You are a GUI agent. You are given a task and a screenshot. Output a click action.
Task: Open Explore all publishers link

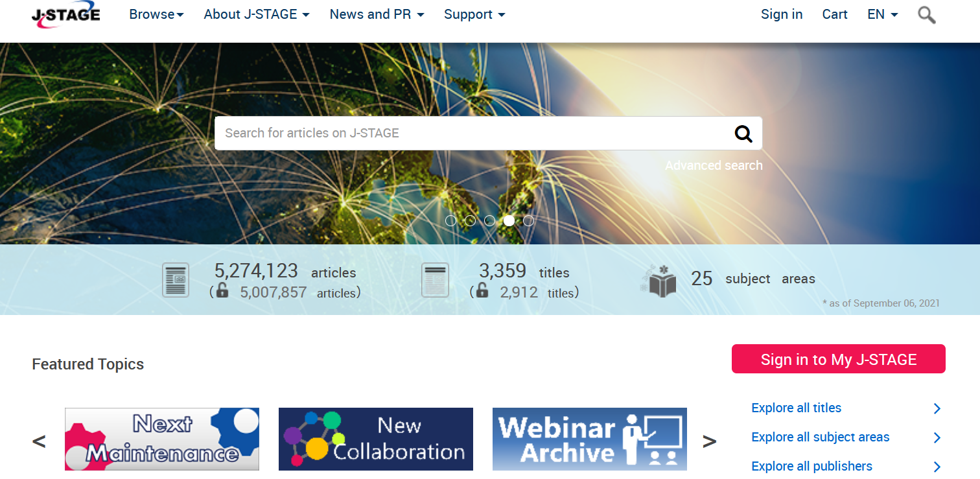point(811,467)
